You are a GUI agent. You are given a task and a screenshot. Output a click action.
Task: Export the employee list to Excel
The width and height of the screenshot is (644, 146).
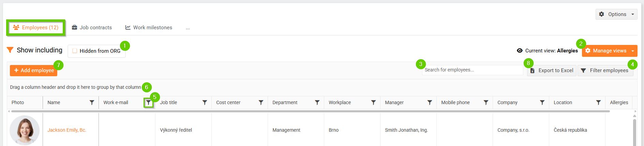coord(552,70)
